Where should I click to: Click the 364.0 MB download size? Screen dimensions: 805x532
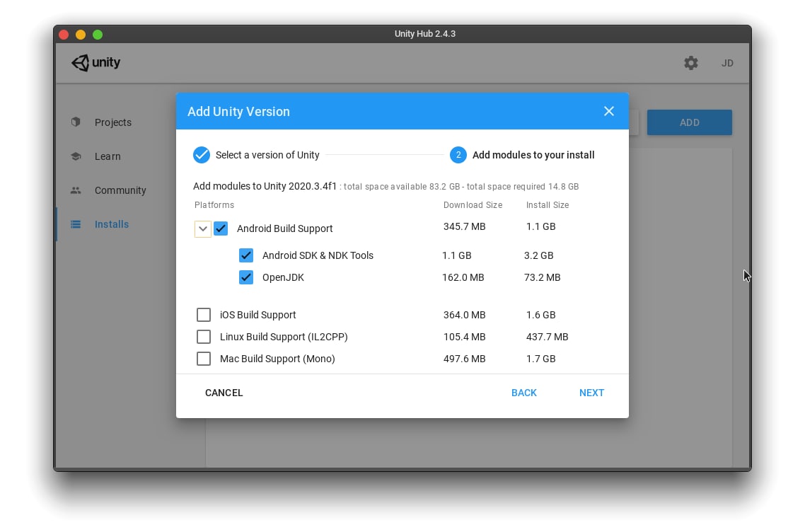click(464, 315)
